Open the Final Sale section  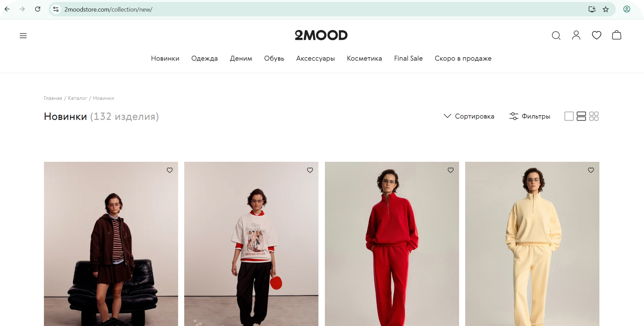[408, 58]
